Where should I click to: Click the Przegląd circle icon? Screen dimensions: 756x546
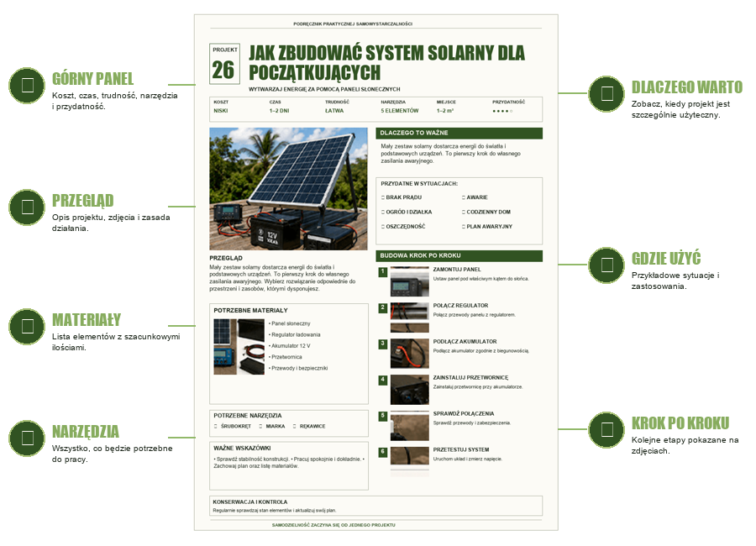27,207
